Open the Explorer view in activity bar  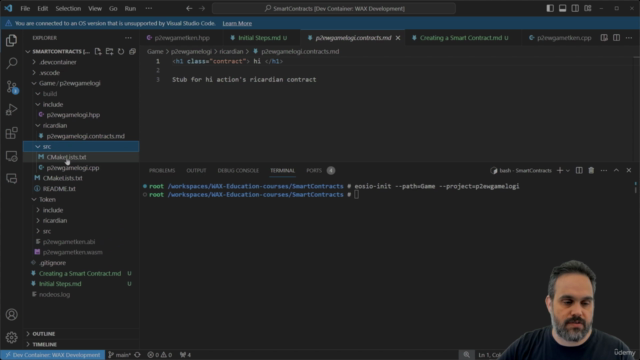click(11, 40)
